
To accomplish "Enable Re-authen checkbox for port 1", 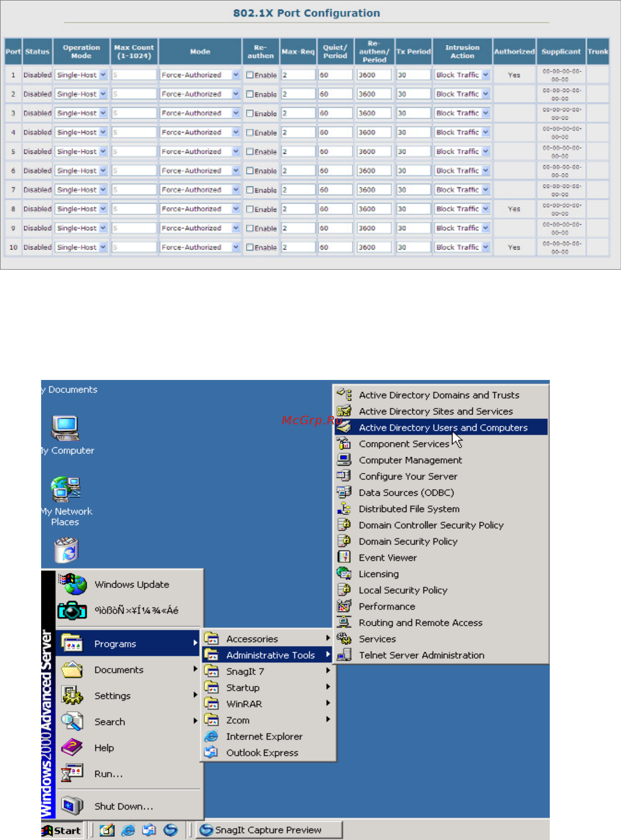I will 250,75.
